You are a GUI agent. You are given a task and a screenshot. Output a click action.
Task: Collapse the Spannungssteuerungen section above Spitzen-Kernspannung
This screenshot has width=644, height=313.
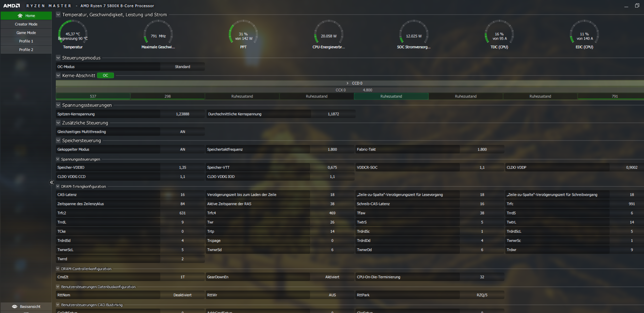click(58, 105)
